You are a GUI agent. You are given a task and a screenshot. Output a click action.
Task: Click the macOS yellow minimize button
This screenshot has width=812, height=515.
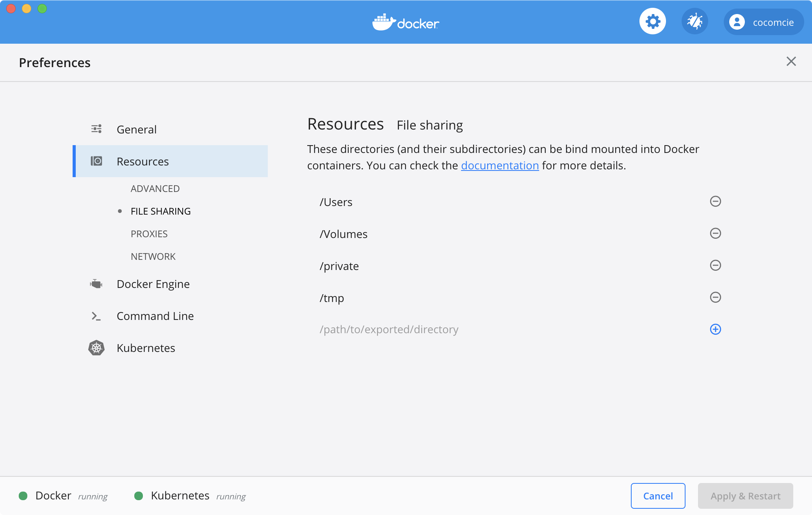tap(27, 9)
